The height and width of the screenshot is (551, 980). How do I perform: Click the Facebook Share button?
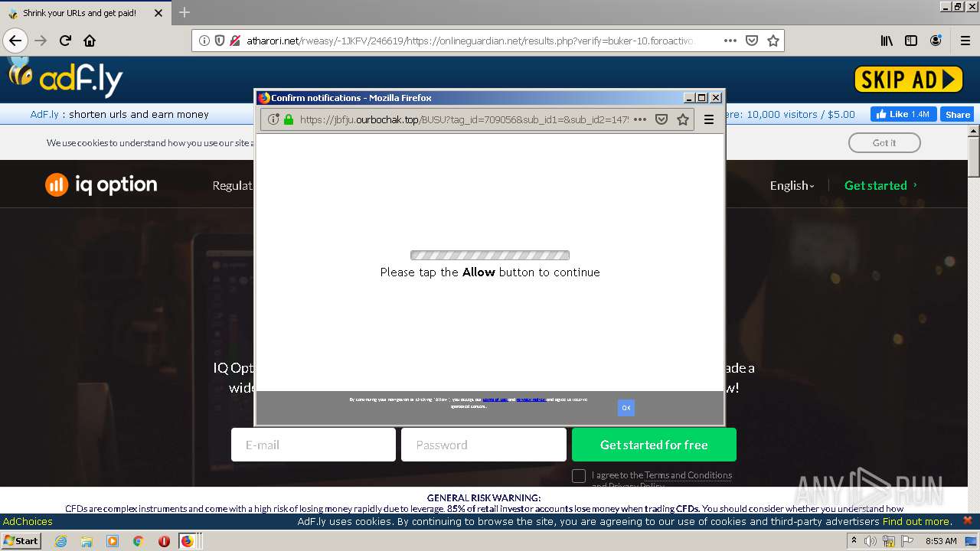(957, 114)
